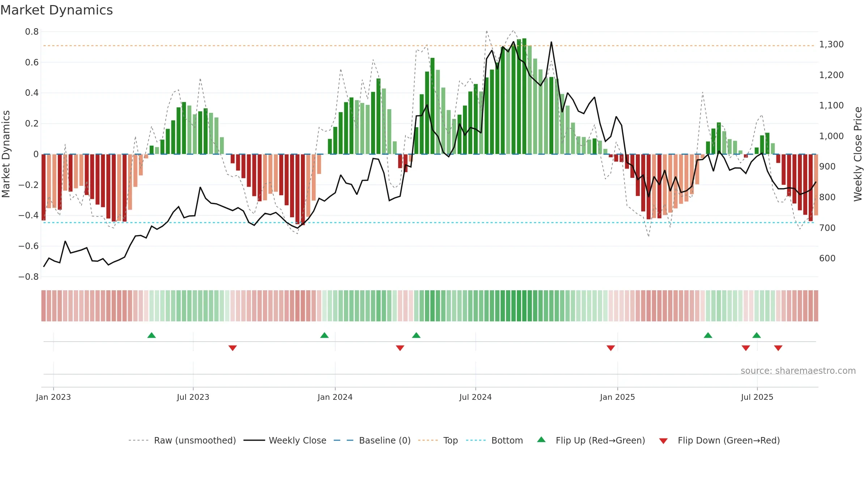Click the orange dashed Top threshold line
868x488 pixels.
429,46
